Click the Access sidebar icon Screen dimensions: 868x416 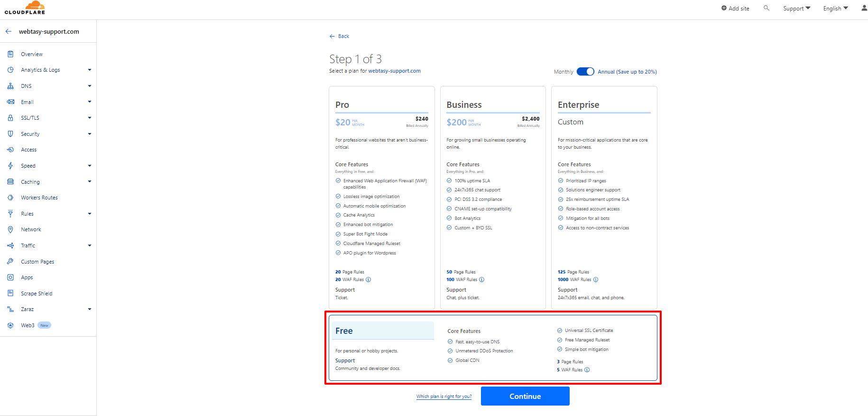coord(10,150)
